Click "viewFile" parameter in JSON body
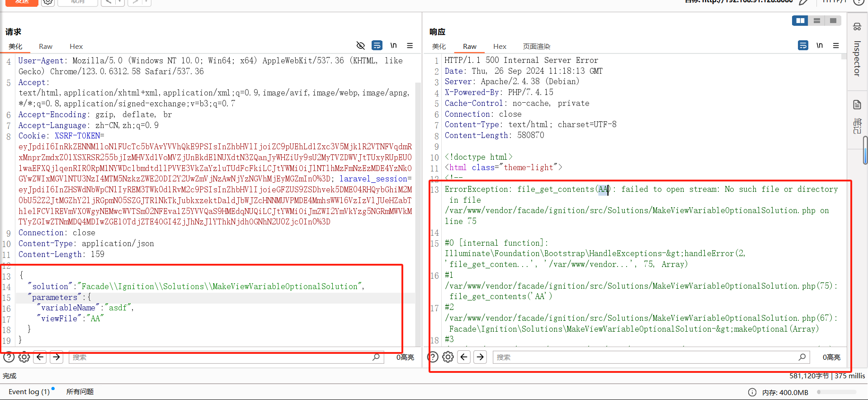The image size is (868, 400). tap(59, 319)
